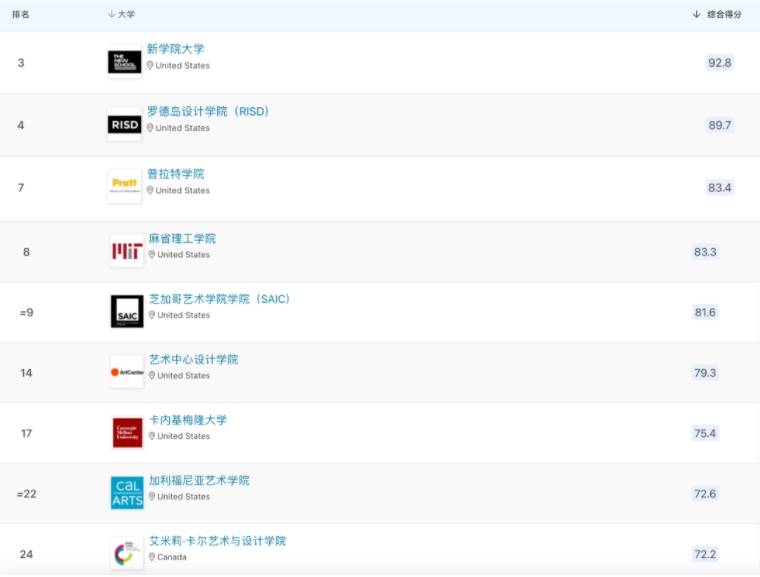Image resolution: width=760 pixels, height=577 pixels.
Task: Open the 芝加哥艺术学院学院（SAIC）link
Action: pos(220,299)
